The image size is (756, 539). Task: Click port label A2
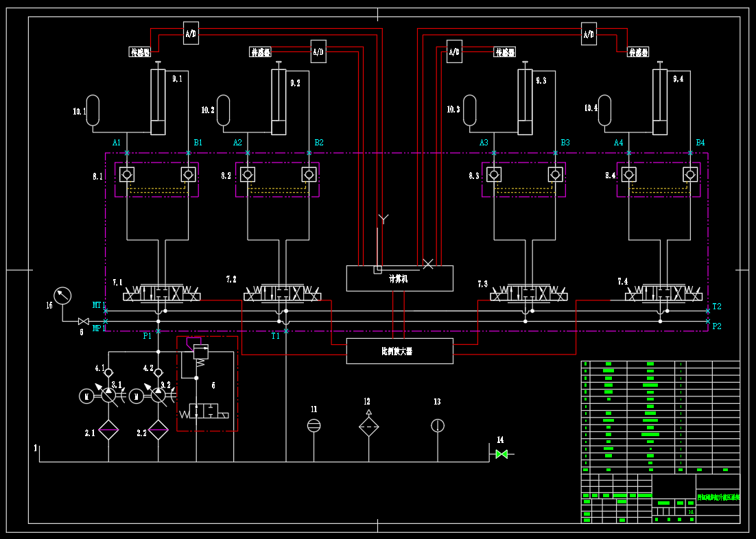(237, 143)
